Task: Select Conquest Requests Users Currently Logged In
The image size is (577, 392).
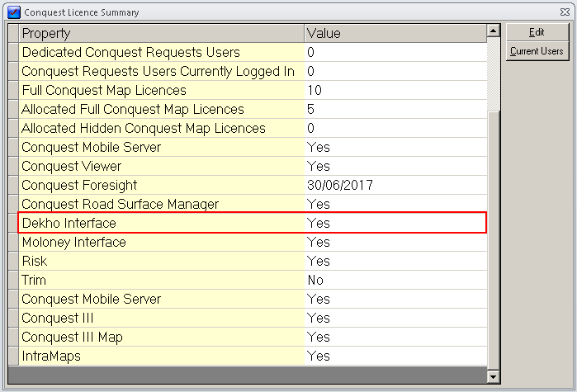Action: pyautogui.click(x=162, y=71)
